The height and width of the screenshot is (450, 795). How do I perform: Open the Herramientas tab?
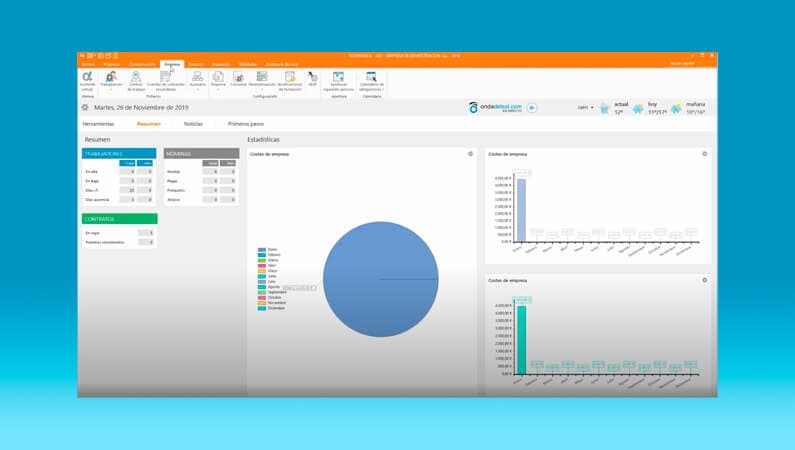tap(98, 124)
